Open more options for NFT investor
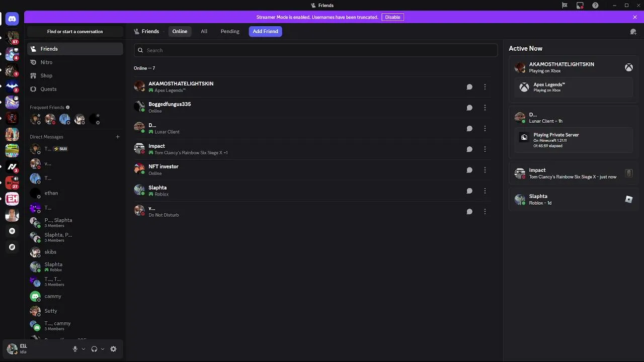This screenshot has width=644, height=362. point(485,170)
